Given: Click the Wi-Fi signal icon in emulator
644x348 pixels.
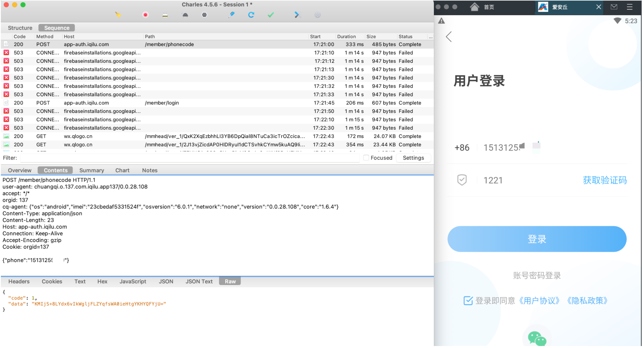Looking at the screenshot, I should point(617,21).
